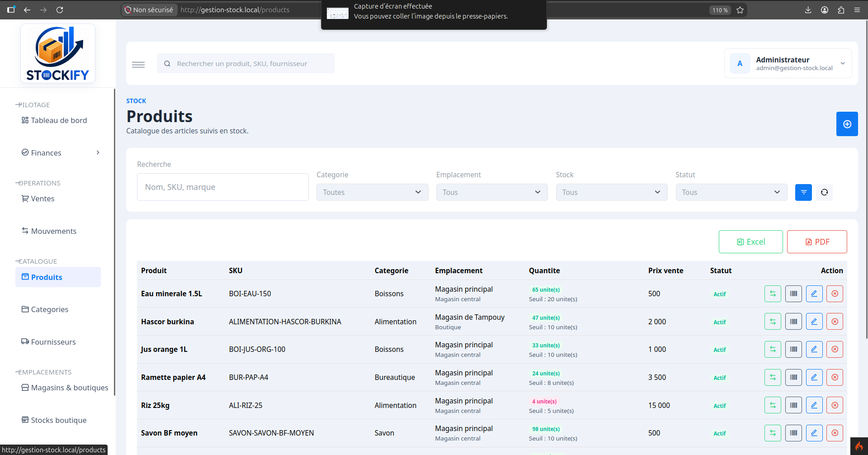
Task: Open stock movement for Savon BF moyen
Action: point(773,433)
